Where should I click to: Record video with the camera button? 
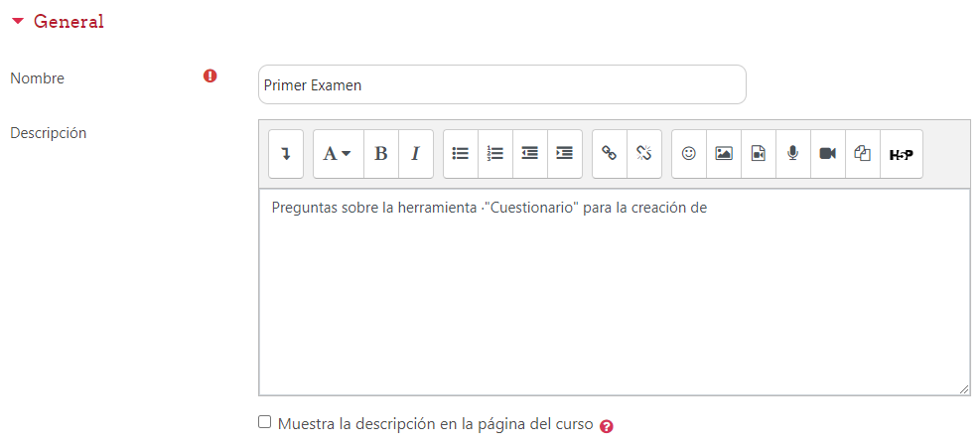(828, 154)
